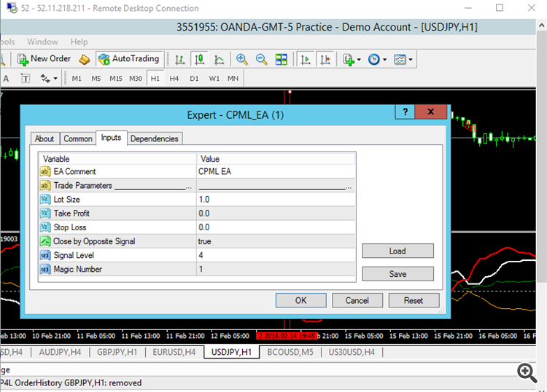
Task: Open the Help menu
Action: click(79, 42)
